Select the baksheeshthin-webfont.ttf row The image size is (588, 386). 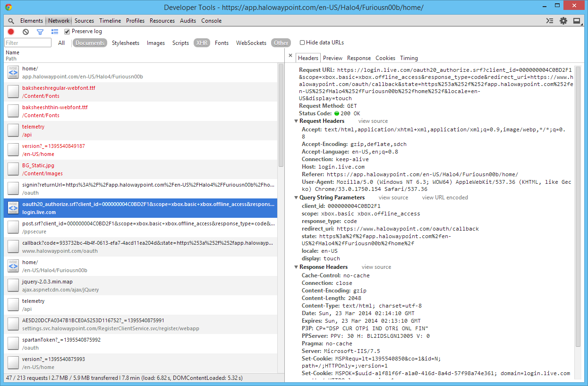140,111
